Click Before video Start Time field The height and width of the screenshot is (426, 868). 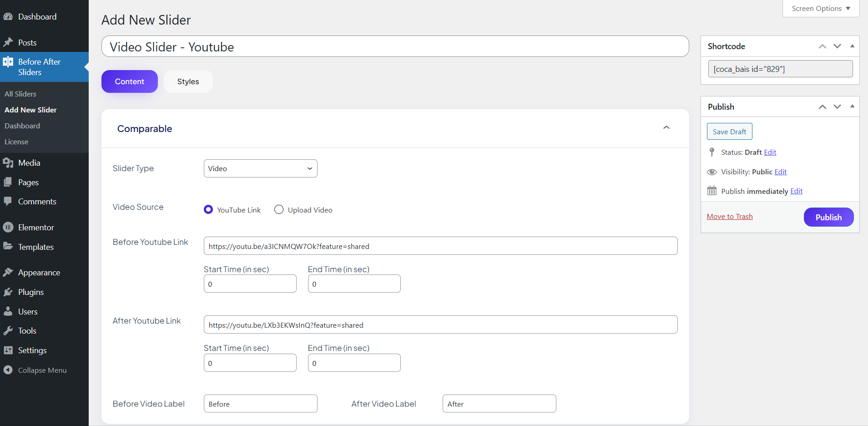(250, 284)
